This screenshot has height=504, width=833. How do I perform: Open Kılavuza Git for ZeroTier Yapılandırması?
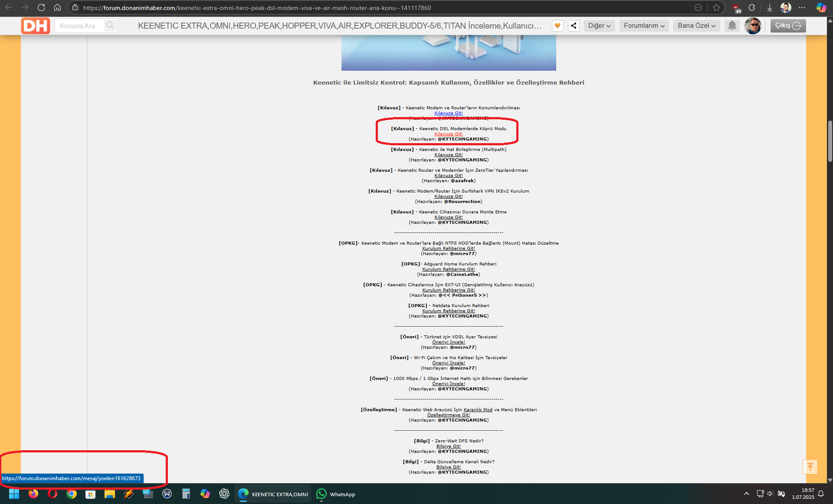tap(449, 176)
